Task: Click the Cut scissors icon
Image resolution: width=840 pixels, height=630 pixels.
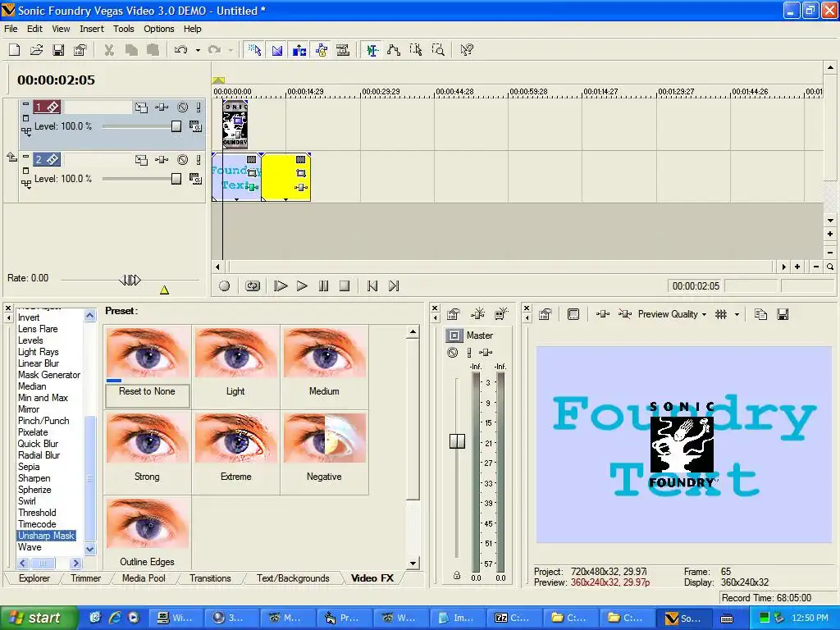Action: pyautogui.click(x=109, y=50)
